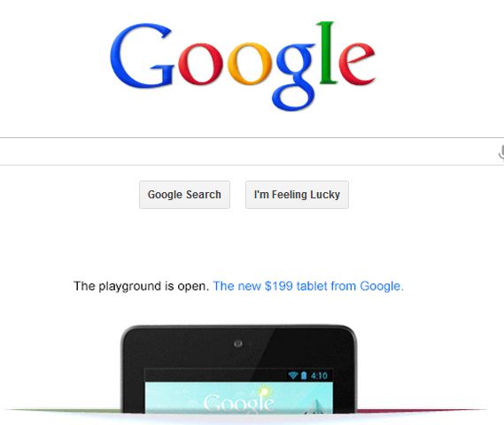Click the sun graphic above the tablet's Google logo

click(265, 392)
